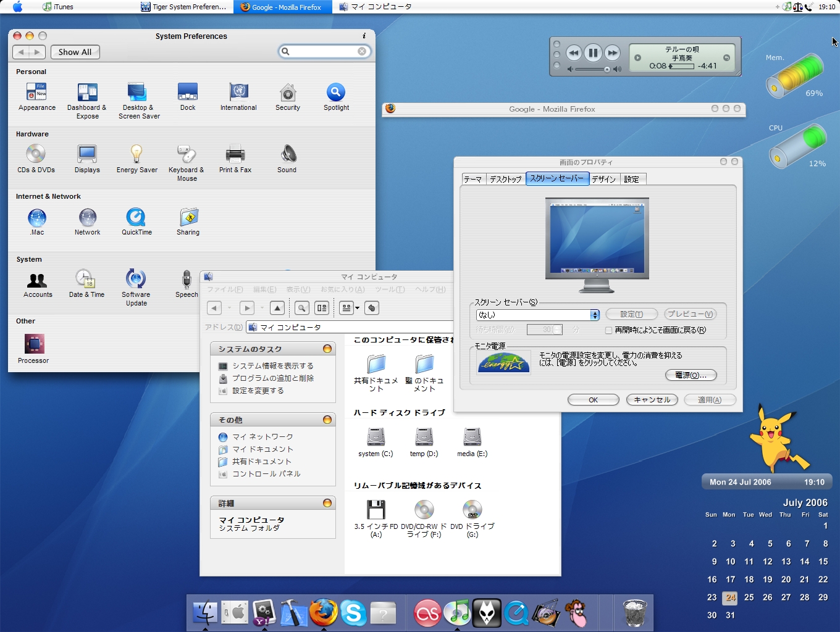Collapse the 詳細 panel

click(x=327, y=503)
